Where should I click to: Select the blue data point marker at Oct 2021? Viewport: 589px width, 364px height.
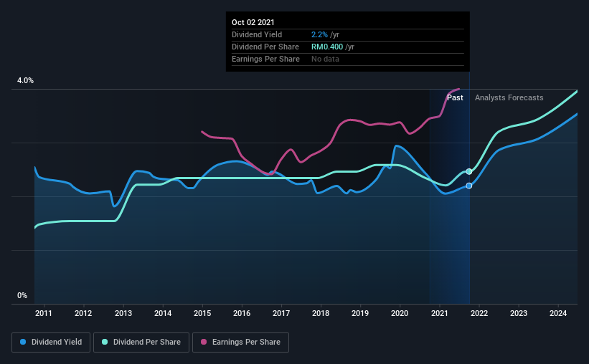468,186
